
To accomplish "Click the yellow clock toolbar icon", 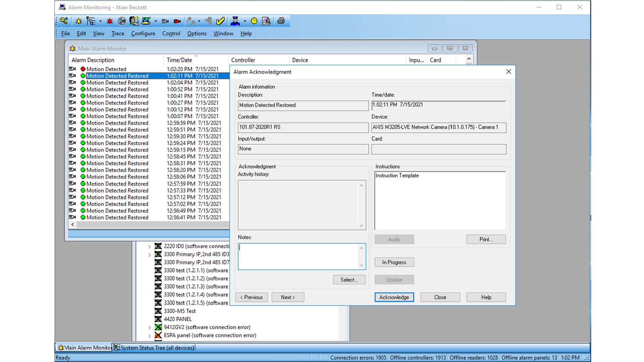I will tap(254, 21).
